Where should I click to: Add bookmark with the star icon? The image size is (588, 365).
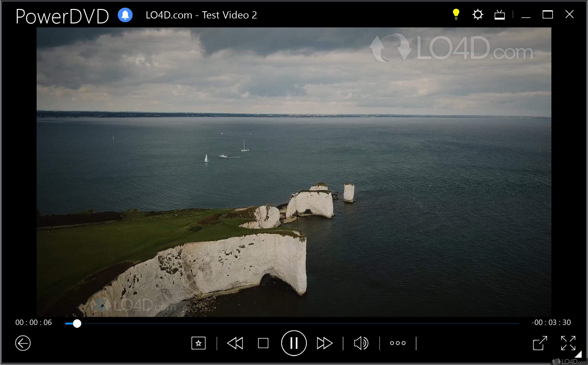point(198,343)
